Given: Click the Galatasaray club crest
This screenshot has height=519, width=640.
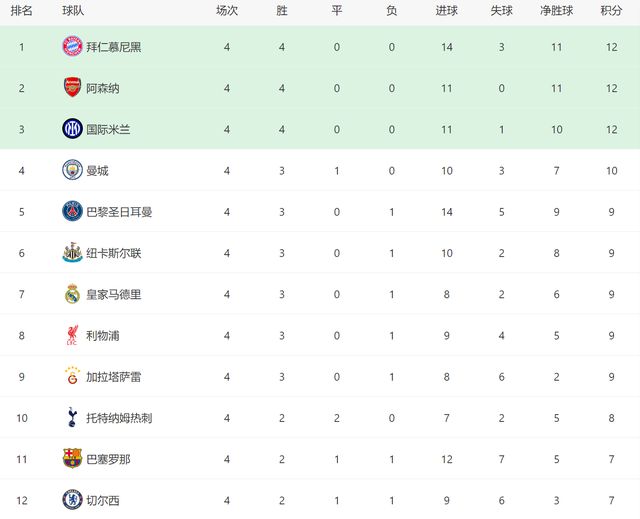Looking at the screenshot, I should tap(72, 376).
